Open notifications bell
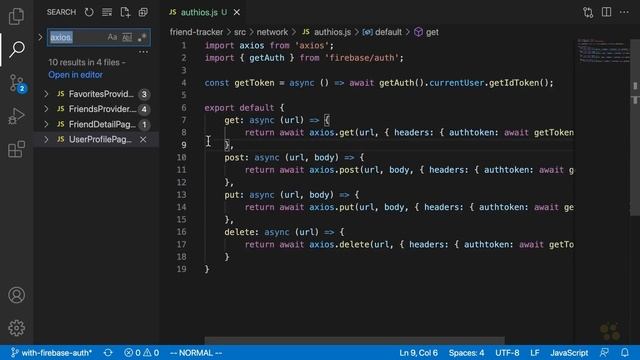The image size is (640, 360). pyautogui.click(x=625, y=353)
